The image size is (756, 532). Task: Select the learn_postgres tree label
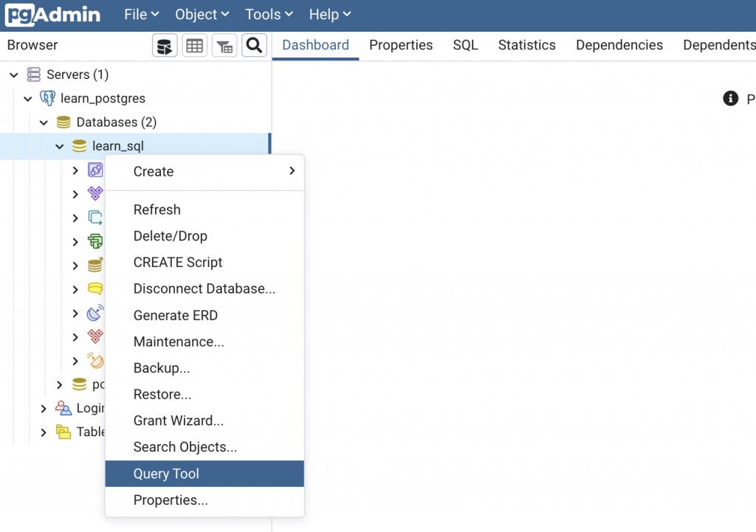[103, 98]
